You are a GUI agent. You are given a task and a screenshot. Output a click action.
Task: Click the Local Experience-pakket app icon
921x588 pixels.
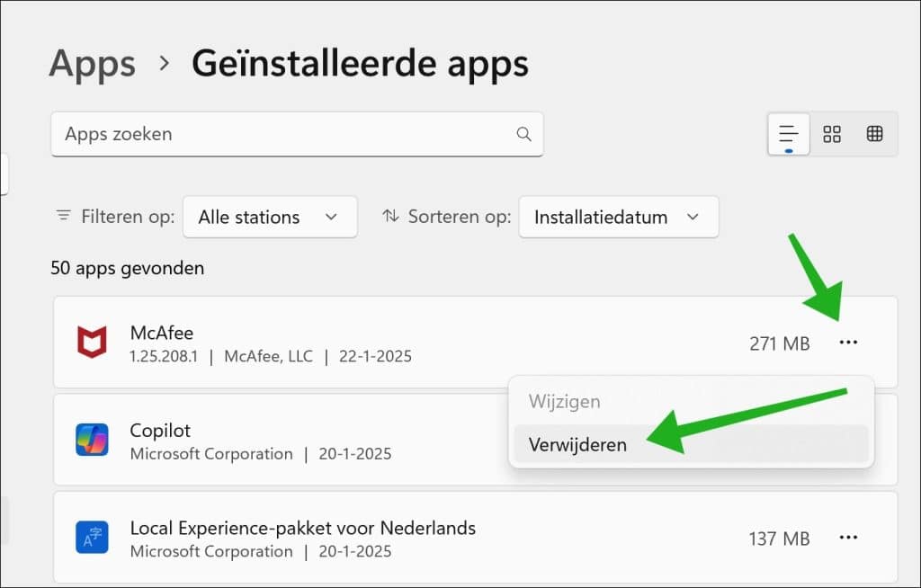92,537
